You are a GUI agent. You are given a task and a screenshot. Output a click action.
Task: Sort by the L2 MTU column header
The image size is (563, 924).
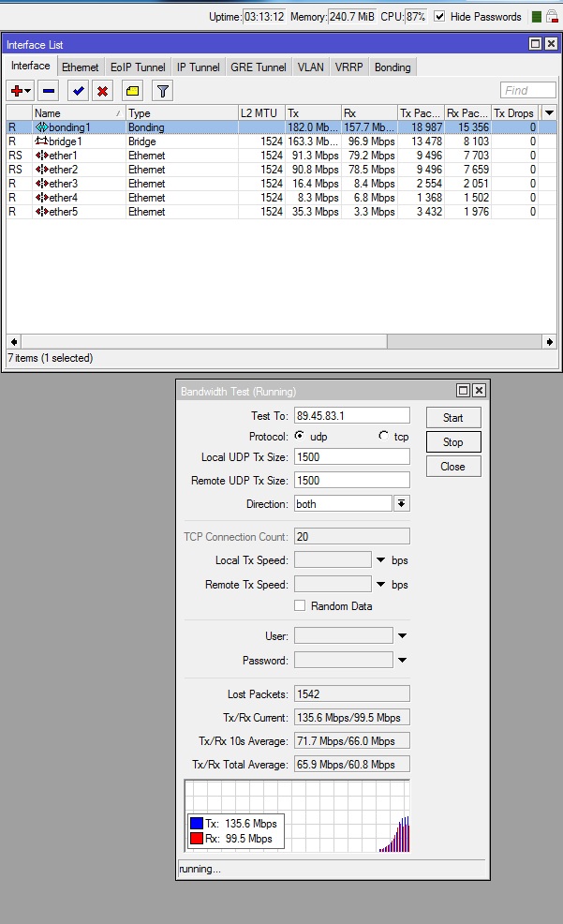pos(261,112)
